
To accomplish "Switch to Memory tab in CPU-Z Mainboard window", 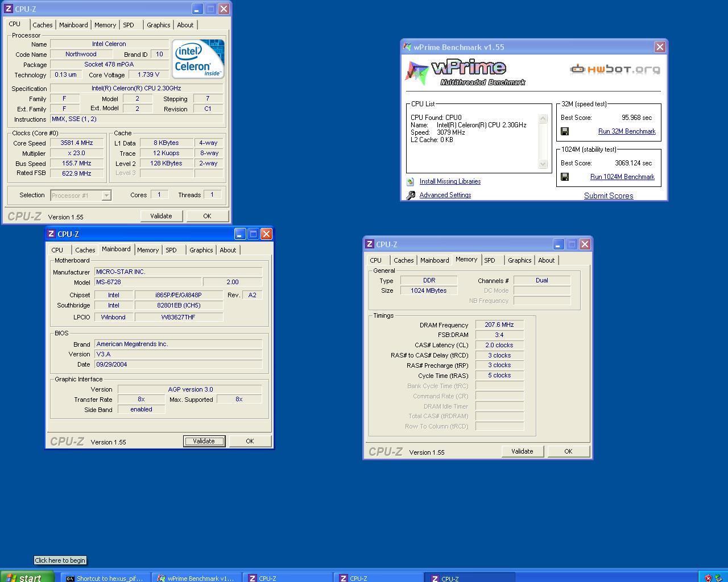I will [x=148, y=250].
